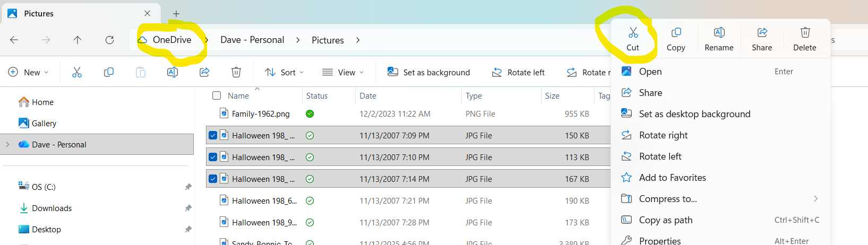868x245 pixels.
Task: Unpin Downloads using pin icon
Action: point(188,208)
